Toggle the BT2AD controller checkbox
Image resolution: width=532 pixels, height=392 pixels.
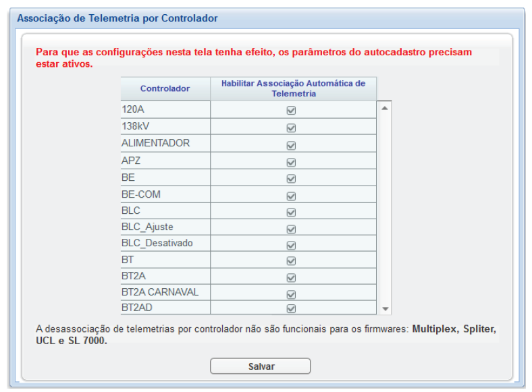click(292, 308)
